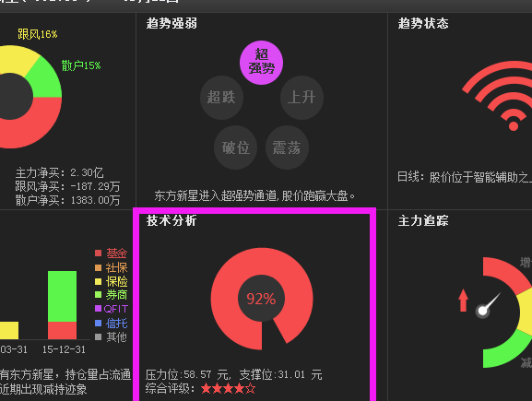Click the 券商 legend label

click(x=117, y=294)
